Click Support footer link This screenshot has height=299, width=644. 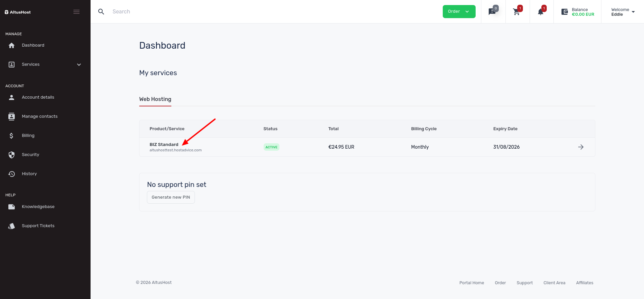525,283
